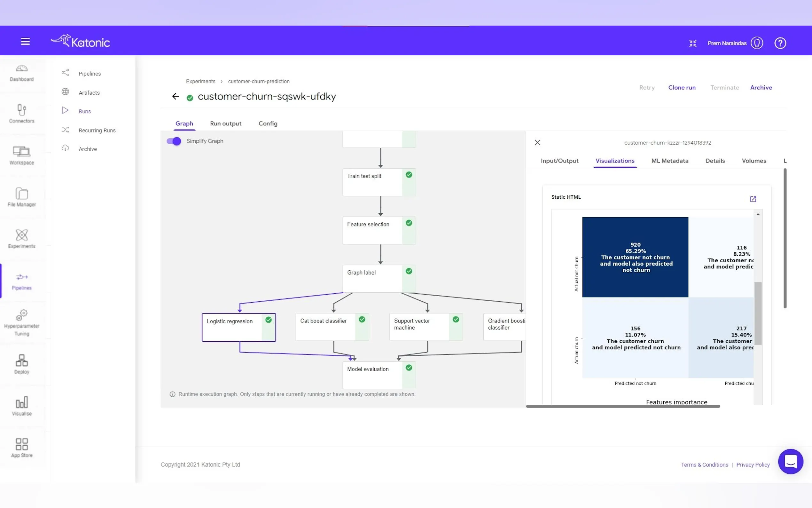Image resolution: width=812 pixels, height=508 pixels.
Task: Open the hamburger menu icon
Action: click(x=25, y=42)
